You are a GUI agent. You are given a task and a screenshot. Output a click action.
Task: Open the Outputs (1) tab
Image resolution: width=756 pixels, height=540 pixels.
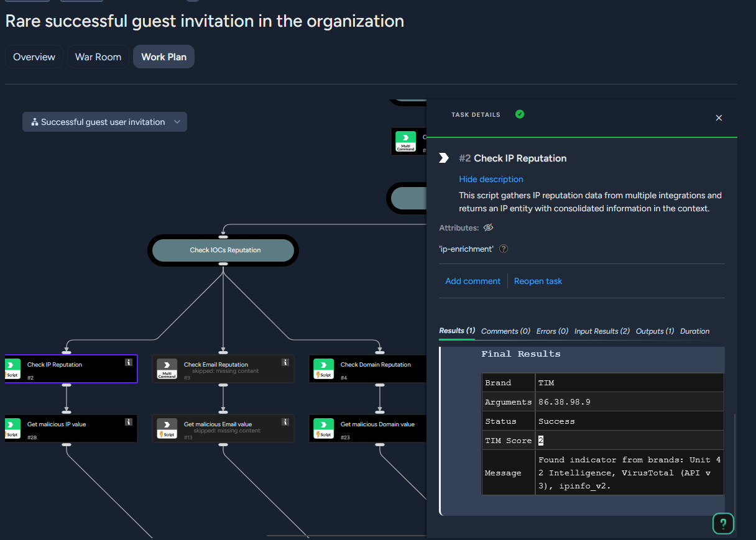[655, 331]
